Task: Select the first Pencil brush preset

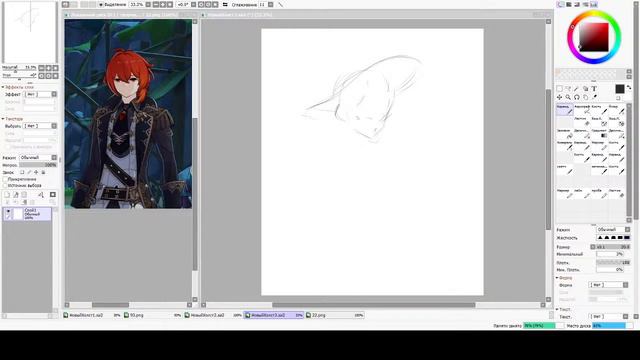Action: [x=565, y=109]
